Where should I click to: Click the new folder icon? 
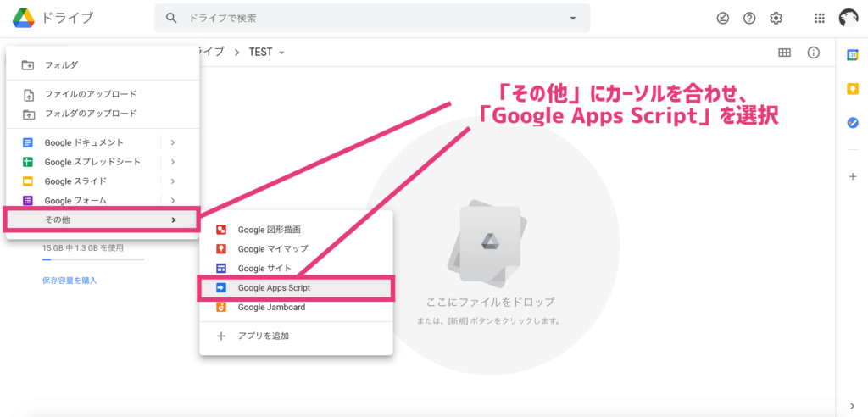28,64
